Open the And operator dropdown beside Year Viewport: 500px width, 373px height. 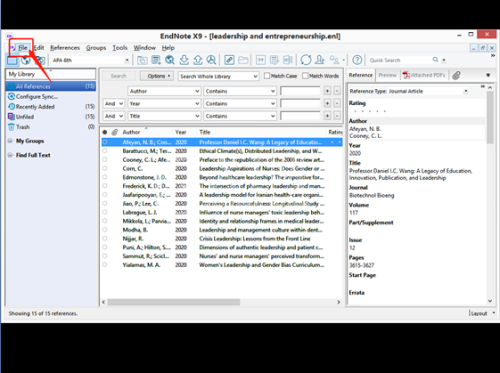click(114, 104)
